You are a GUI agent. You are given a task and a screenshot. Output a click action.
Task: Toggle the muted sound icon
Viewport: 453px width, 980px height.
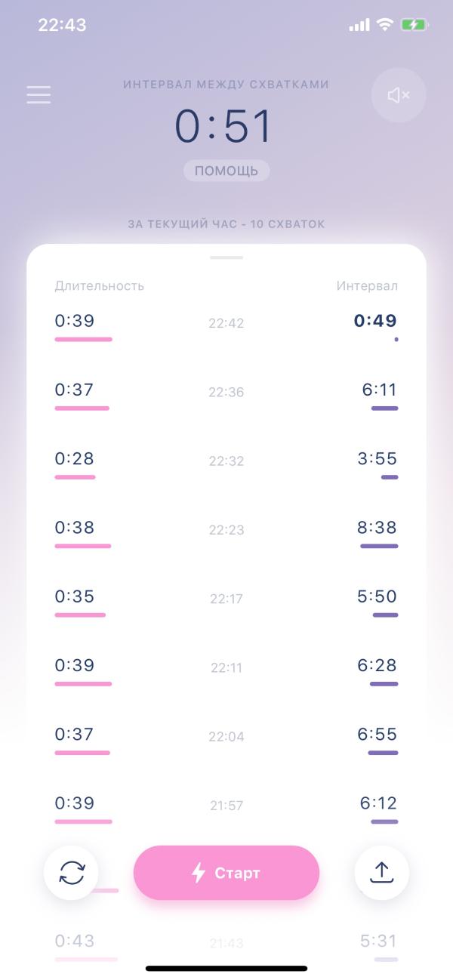[399, 95]
